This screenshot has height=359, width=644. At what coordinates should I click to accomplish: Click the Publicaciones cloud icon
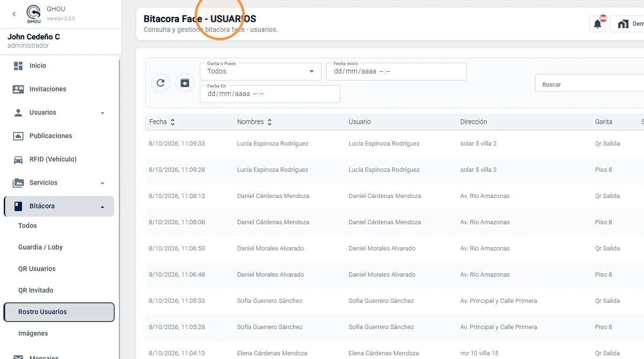18,136
